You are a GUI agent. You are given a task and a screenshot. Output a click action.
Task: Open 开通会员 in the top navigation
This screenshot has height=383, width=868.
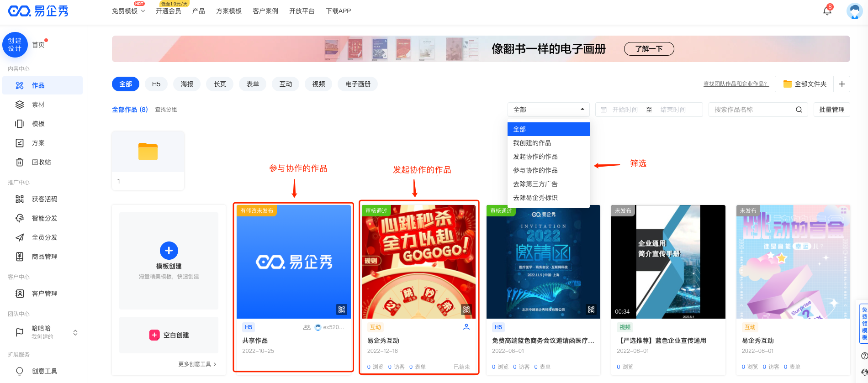pyautogui.click(x=168, y=11)
